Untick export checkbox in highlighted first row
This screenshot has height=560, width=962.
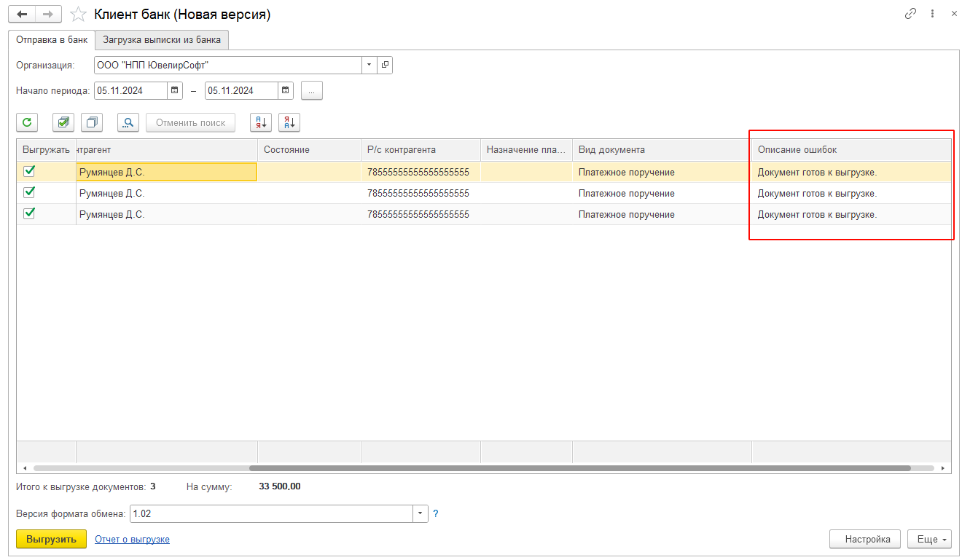[29, 171]
